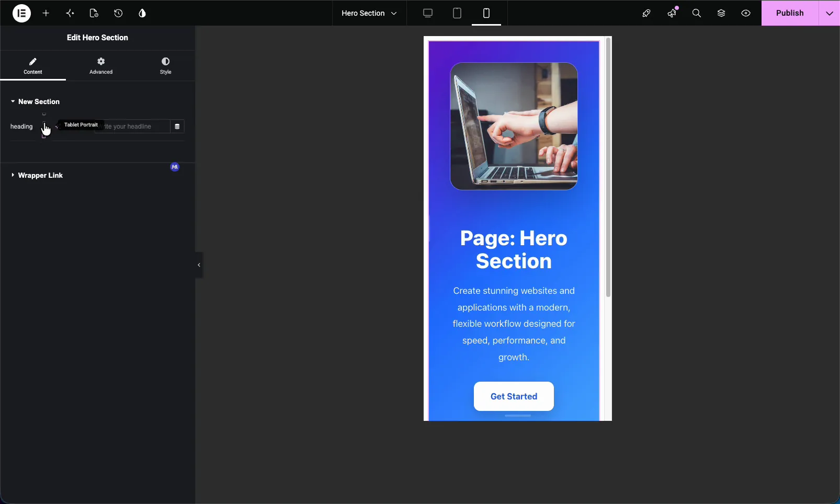Click the 'heading' control label

click(21, 127)
